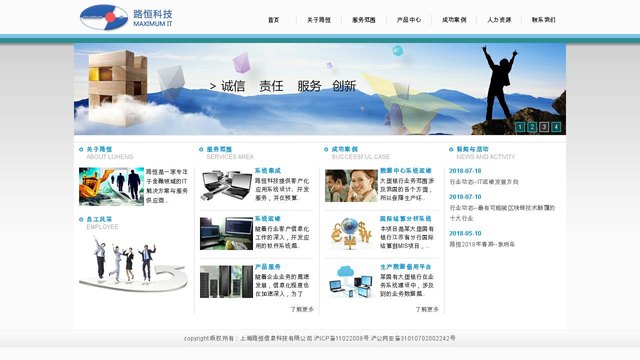Open the 产品服务 service link

point(268,267)
